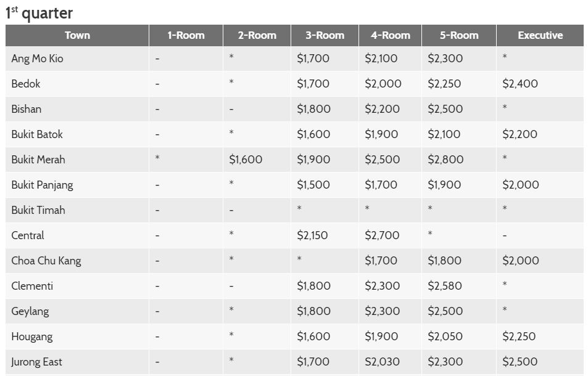588x376 pixels.
Task: Select the Jurong East town name
Action: (x=36, y=362)
